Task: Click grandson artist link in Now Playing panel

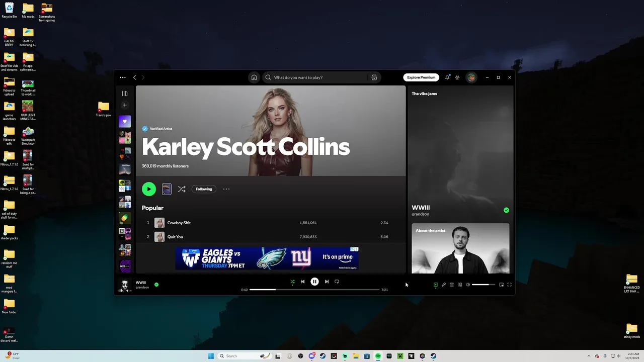Action: (421, 214)
